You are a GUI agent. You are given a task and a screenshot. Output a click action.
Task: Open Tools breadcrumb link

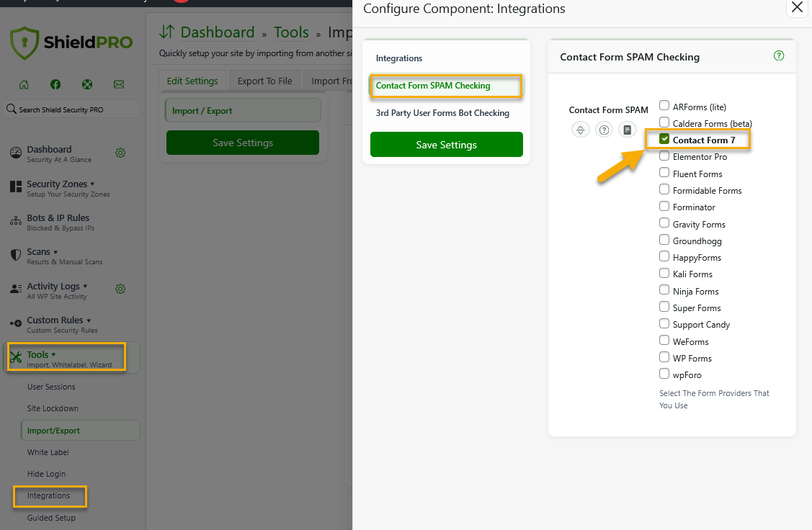pyautogui.click(x=291, y=32)
